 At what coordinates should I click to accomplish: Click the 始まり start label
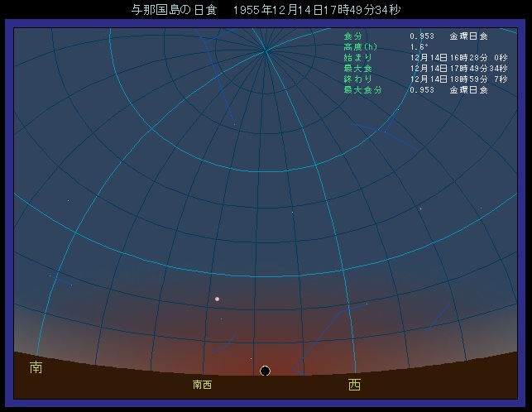coord(357,58)
